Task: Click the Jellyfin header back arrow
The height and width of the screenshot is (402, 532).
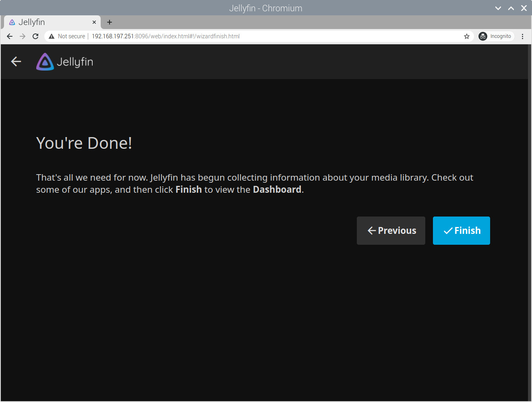Action: pyautogui.click(x=16, y=61)
